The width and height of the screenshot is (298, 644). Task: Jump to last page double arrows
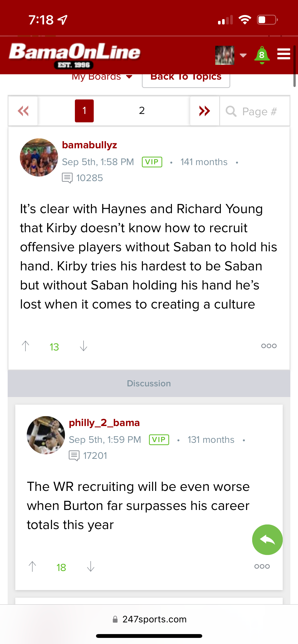click(205, 111)
